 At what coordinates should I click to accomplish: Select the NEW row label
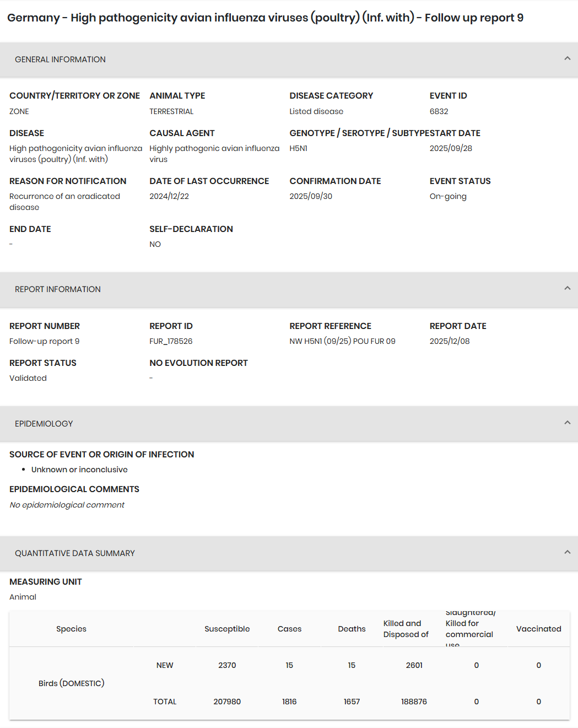pos(165,665)
